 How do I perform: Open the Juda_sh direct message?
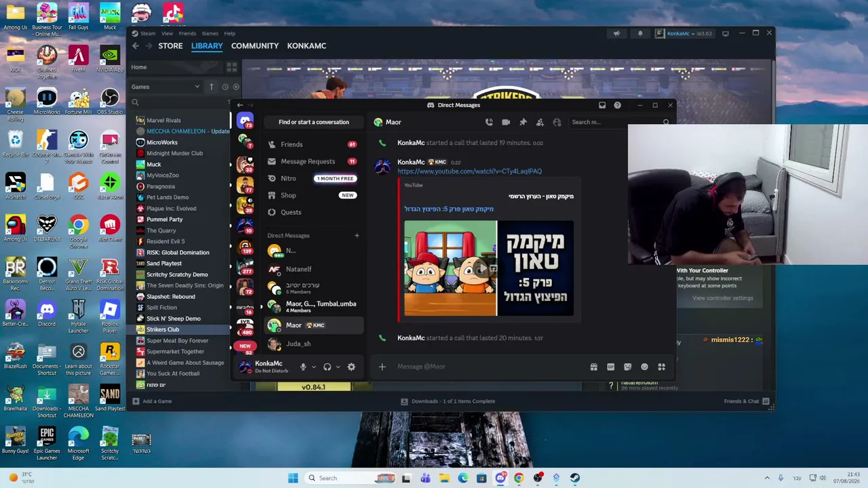click(x=313, y=344)
